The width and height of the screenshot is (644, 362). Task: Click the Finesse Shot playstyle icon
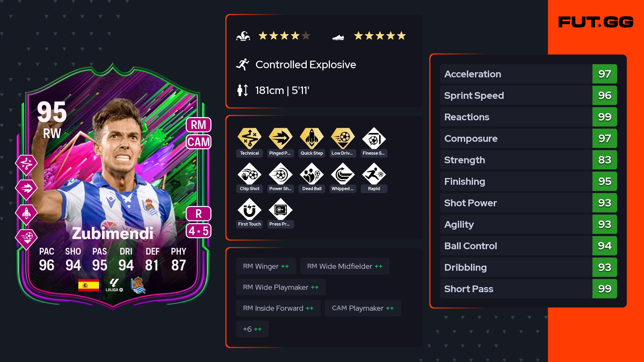pos(374,138)
